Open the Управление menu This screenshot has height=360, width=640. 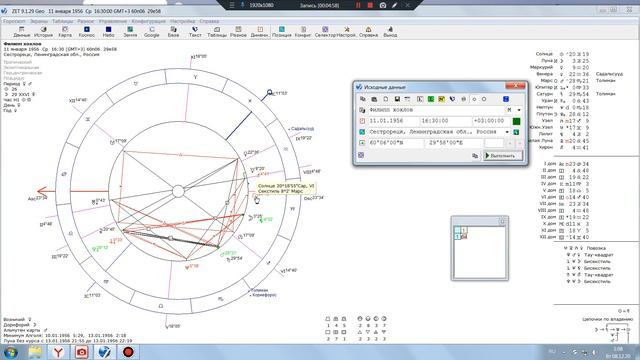coord(113,21)
